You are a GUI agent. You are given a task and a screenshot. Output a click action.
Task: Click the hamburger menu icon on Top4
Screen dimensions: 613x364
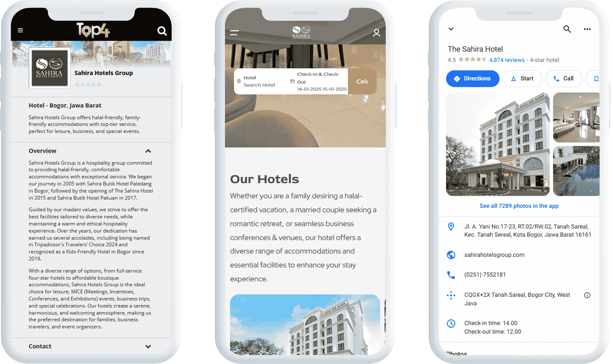tap(20, 30)
